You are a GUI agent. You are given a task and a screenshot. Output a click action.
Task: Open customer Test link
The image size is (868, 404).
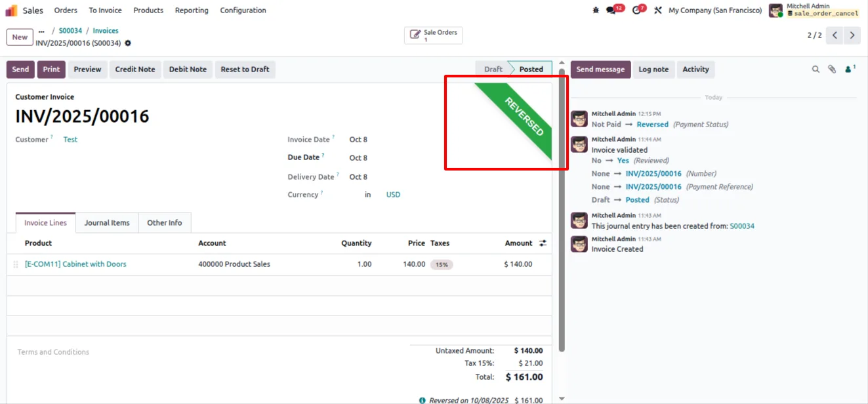tap(70, 140)
